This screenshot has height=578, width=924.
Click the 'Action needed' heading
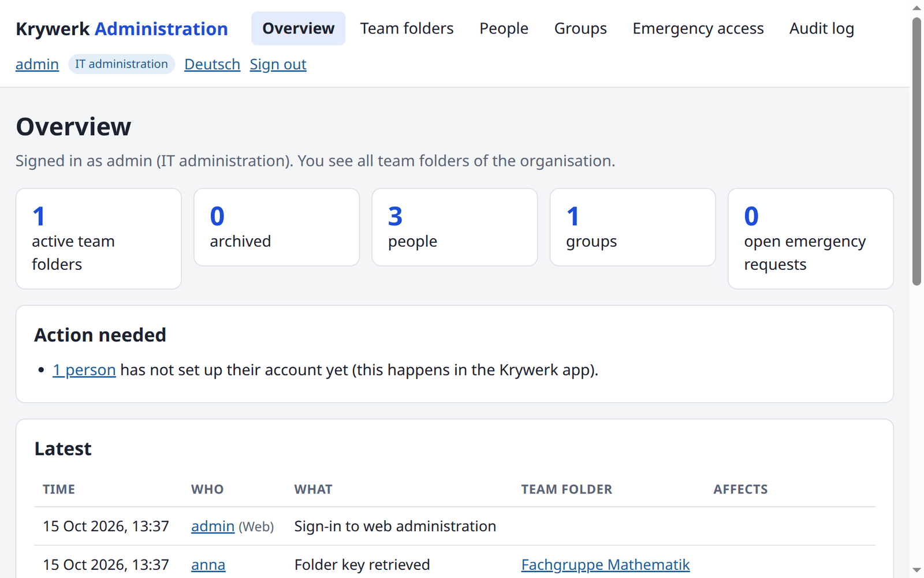[x=100, y=335]
